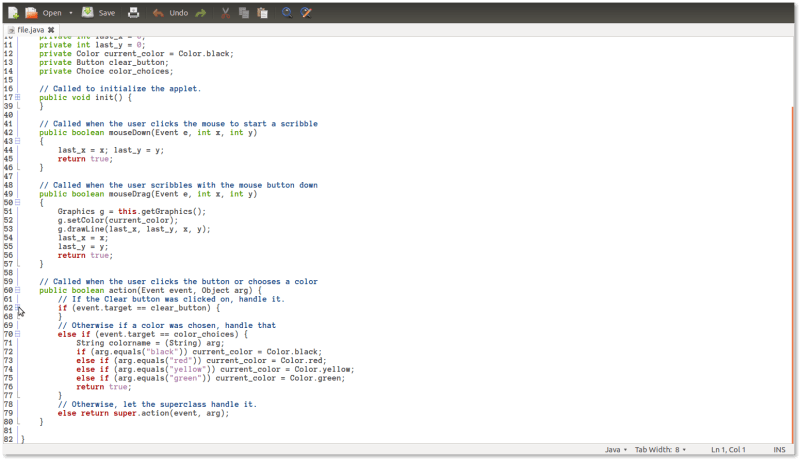Place cursor on 'public void init() {' line

85,97
